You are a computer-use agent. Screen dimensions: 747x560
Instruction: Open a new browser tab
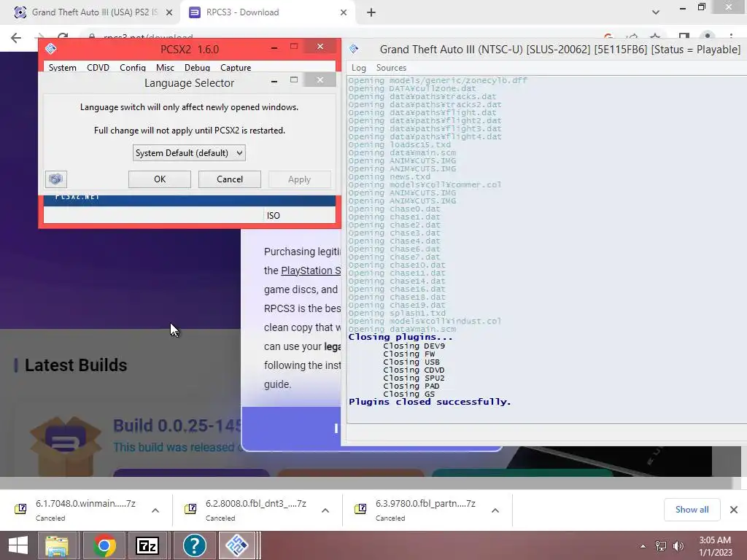(371, 12)
